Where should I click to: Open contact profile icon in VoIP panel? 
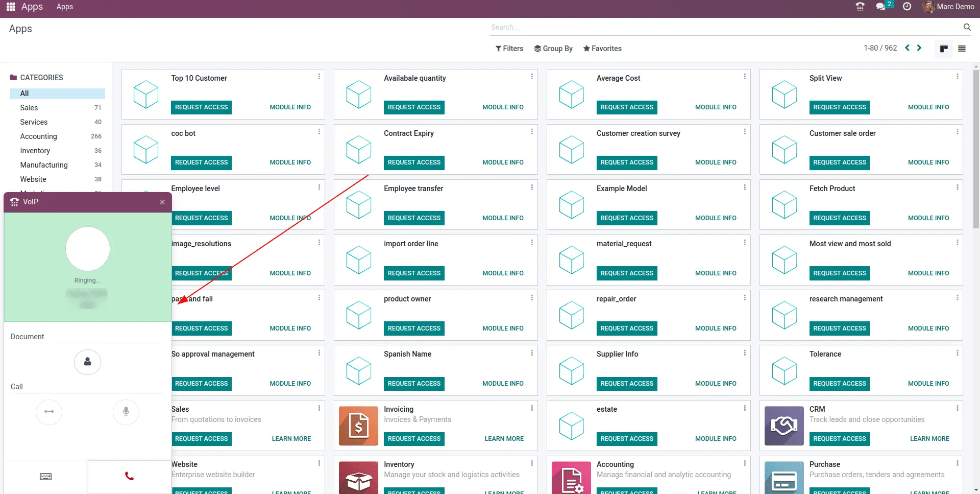click(x=88, y=362)
